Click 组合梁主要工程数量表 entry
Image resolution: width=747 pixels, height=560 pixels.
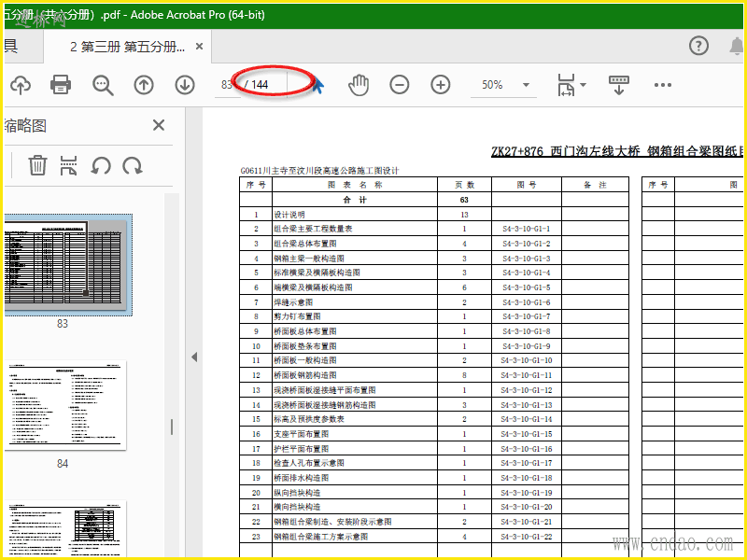pos(313,229)
